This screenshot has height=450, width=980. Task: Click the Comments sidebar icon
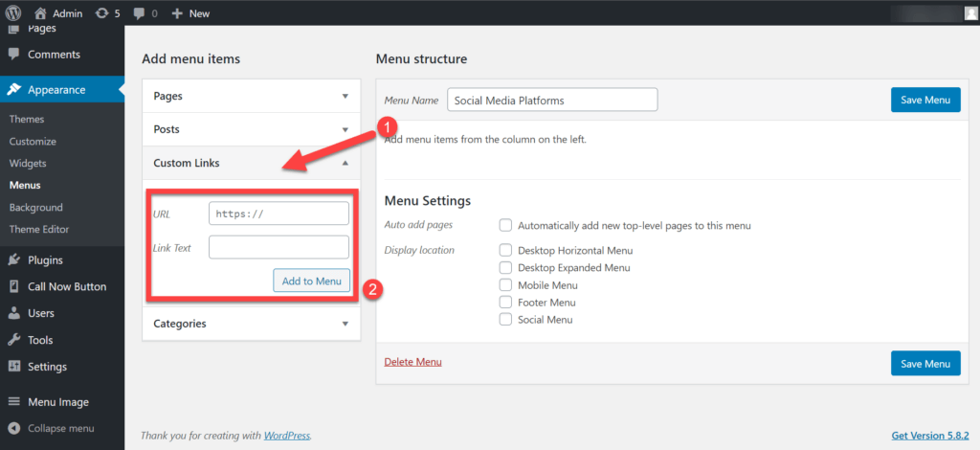pos(13,55)
